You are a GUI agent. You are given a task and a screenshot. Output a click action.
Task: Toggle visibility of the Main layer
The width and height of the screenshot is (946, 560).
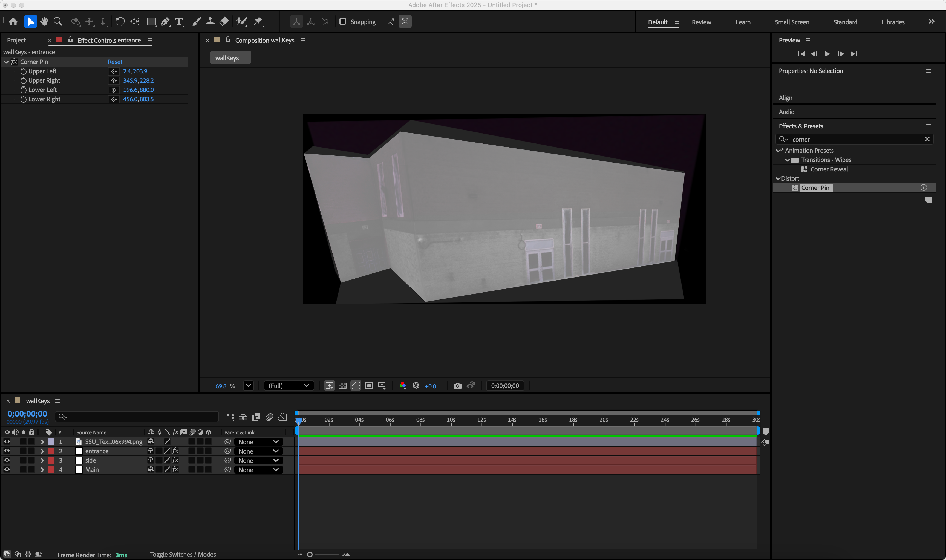(6, 469)
